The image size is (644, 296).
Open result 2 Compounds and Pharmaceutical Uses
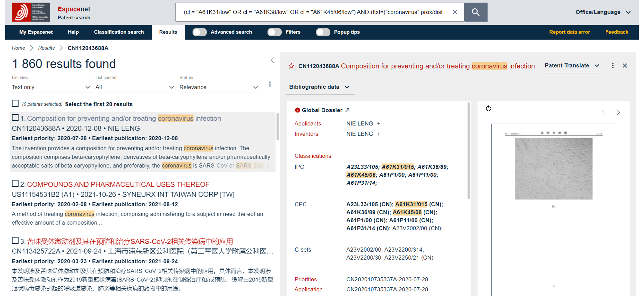coord(118,184)
